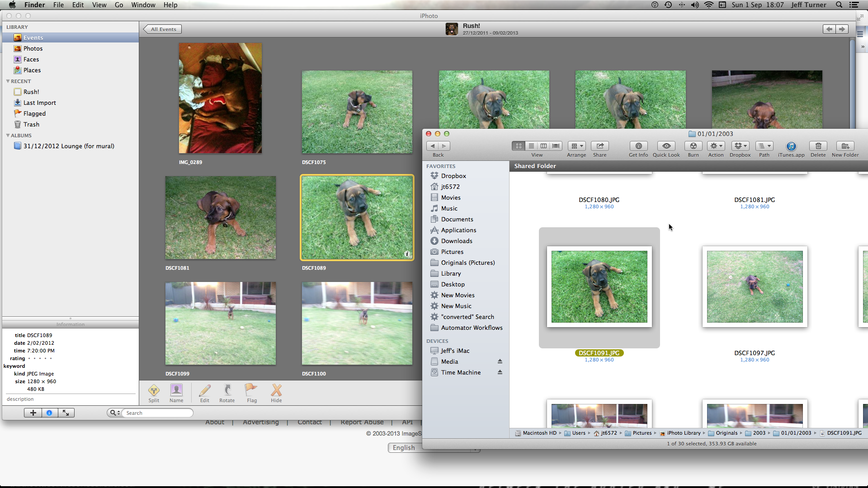The image size is (868, 488).
Task: Click the Burn disc icon
Action: [x=693, y=146]
